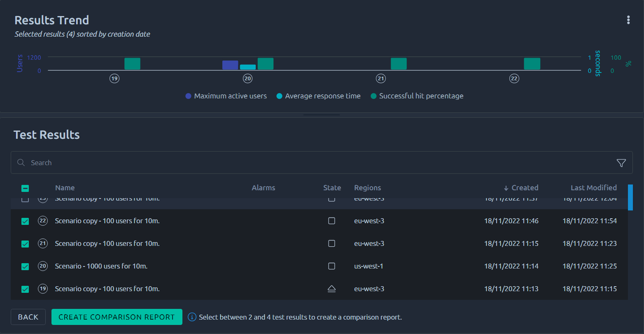
Task: Click the cyan response time bar for result 20
Action: [248, 67]
